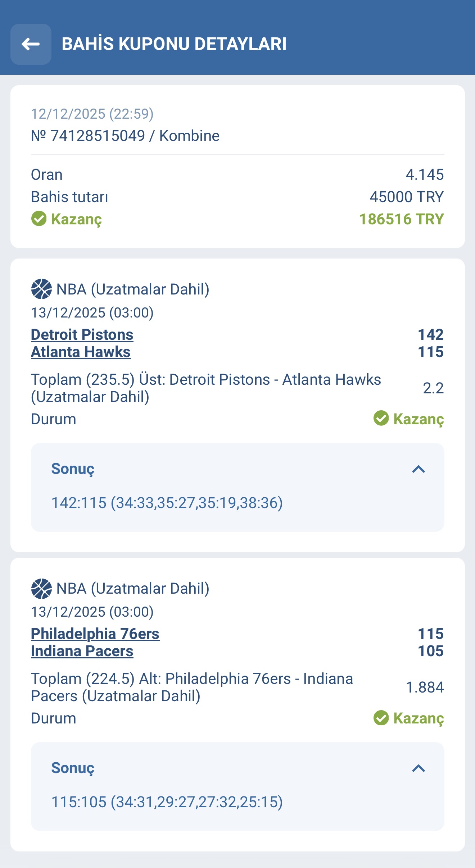The height and width of the screenshot is (868, 475).
Task: Tap the BAHİS KUPONU DETAYLARI title
Action: point(174,44)
